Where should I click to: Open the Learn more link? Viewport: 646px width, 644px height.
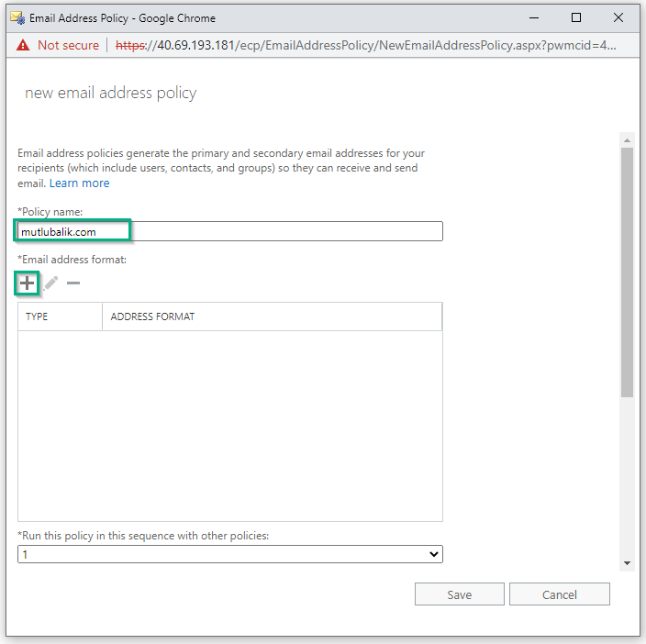point(80,183)
